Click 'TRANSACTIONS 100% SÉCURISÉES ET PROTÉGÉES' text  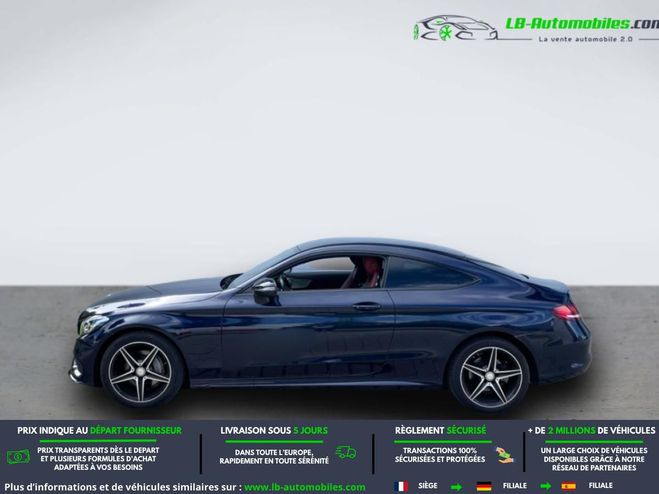[440, 455]
